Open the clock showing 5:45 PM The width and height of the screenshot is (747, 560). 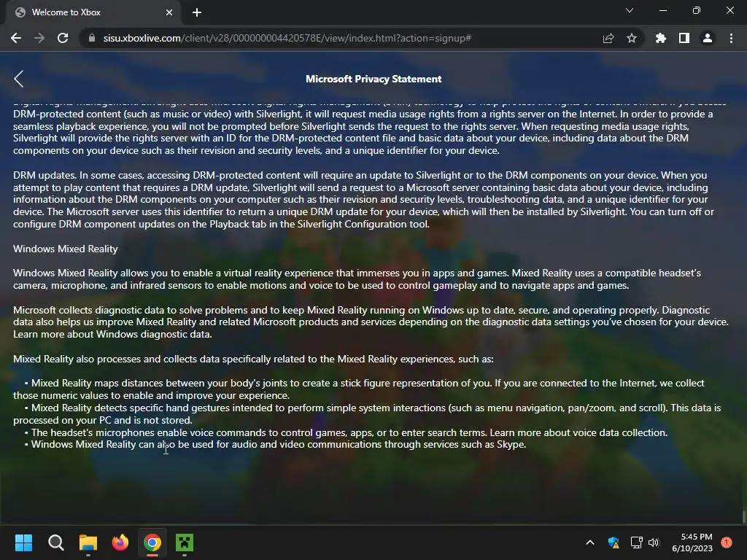[x=692, y=542]
